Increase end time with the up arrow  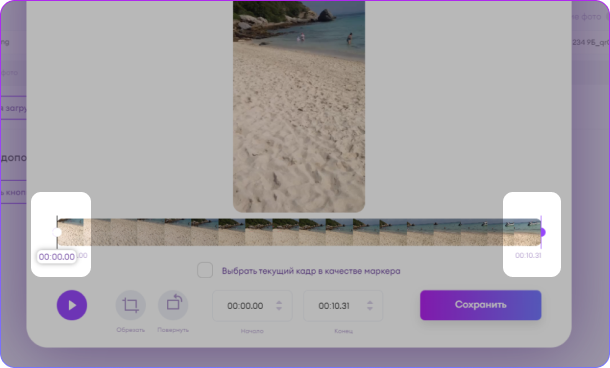[x=370, y=302]
